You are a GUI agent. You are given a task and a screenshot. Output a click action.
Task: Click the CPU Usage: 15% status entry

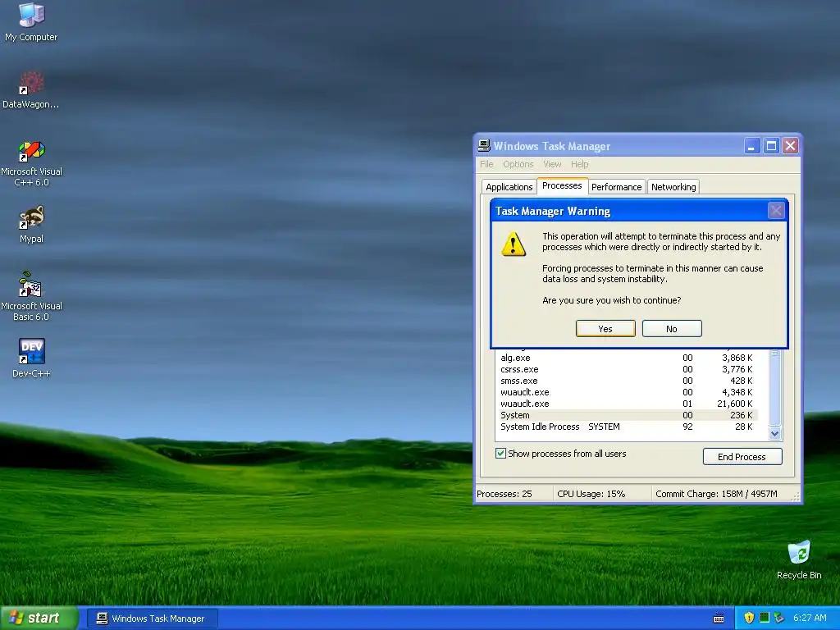[601, 493]
